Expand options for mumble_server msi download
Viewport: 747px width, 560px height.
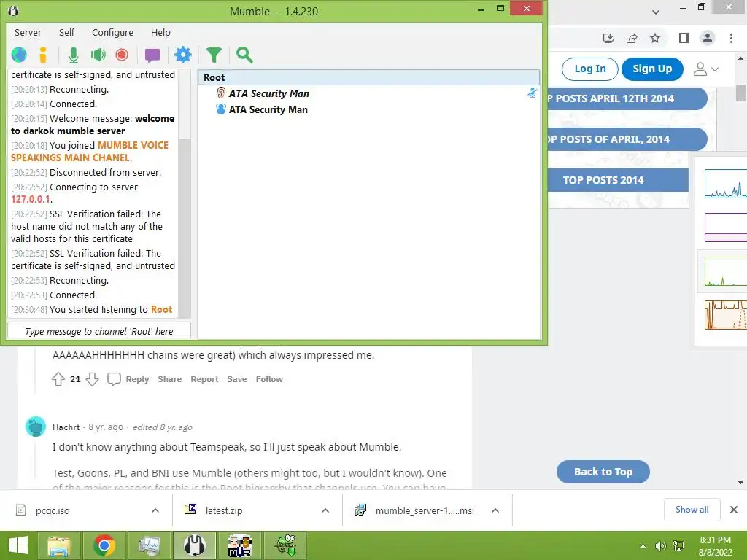(495, 510)
